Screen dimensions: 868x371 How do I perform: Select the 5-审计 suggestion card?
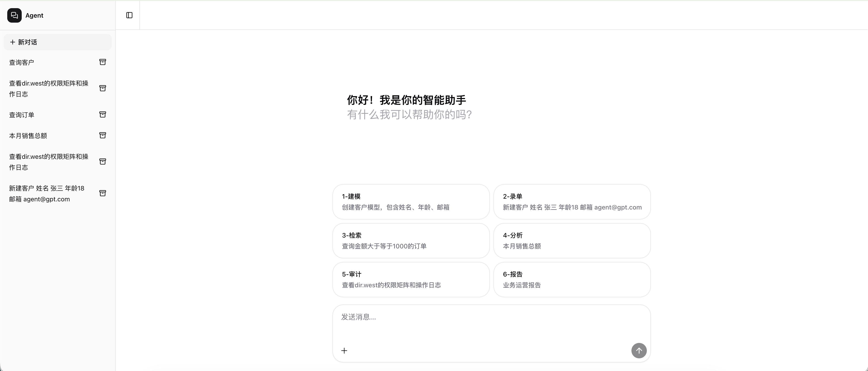[x=410, y=280]
